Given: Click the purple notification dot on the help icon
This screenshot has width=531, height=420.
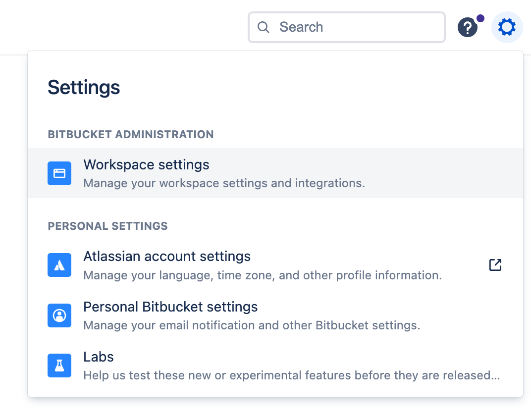Looking at the screenshot, I should (479, 18).
